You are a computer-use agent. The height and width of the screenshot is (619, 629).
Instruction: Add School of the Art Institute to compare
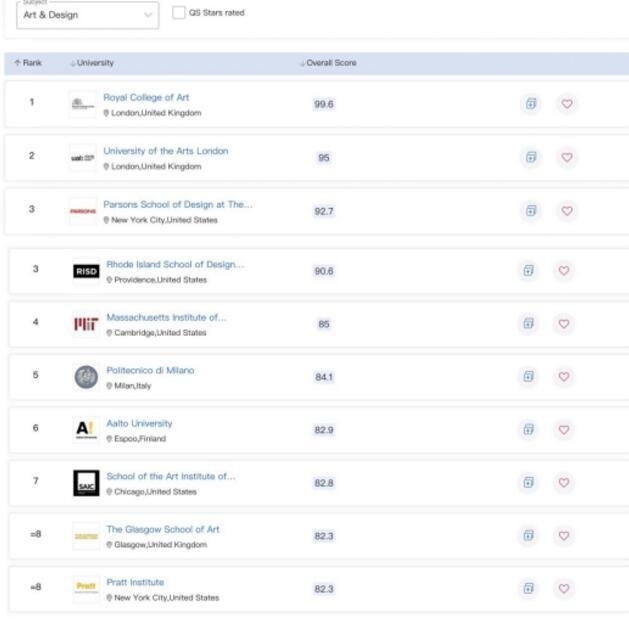point(529,482)
